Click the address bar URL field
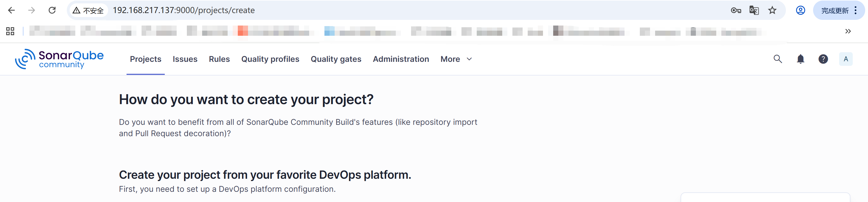868x202 pixels. pyautogui.click(x=418, y=10)
